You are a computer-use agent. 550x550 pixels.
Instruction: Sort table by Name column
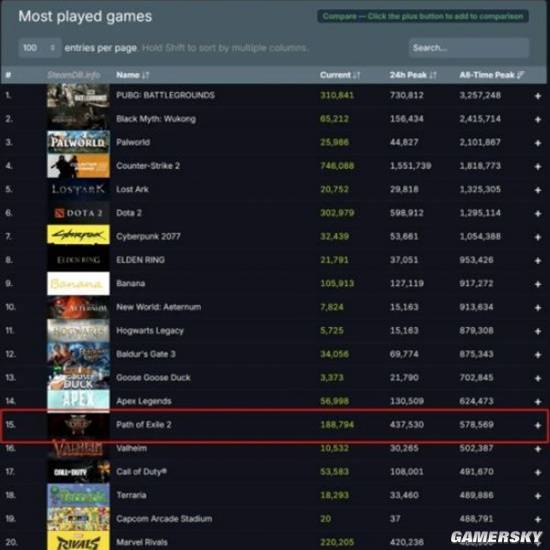(x=133, y=75)
